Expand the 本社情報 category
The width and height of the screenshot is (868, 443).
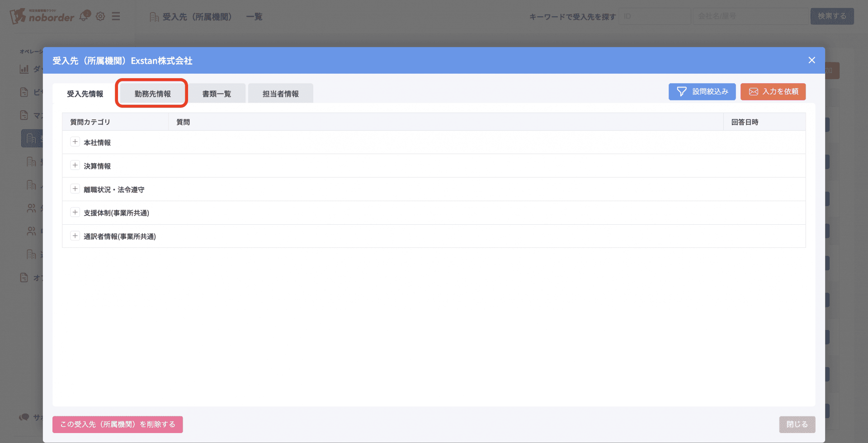75,142
